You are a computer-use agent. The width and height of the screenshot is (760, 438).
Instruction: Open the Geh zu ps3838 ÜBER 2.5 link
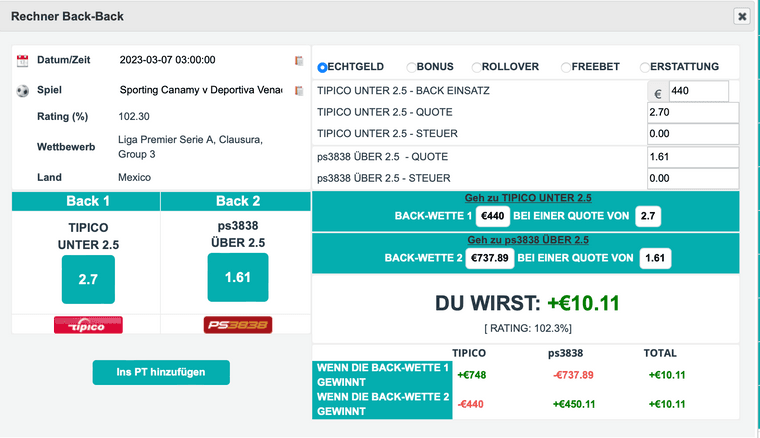(528, 240)
